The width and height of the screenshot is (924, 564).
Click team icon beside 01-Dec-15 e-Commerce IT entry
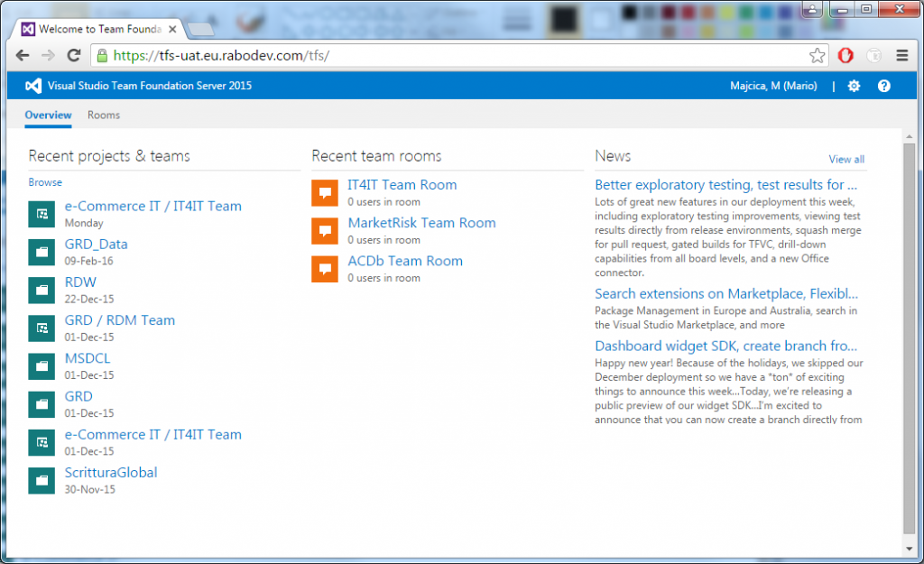[x=42, y=442]
